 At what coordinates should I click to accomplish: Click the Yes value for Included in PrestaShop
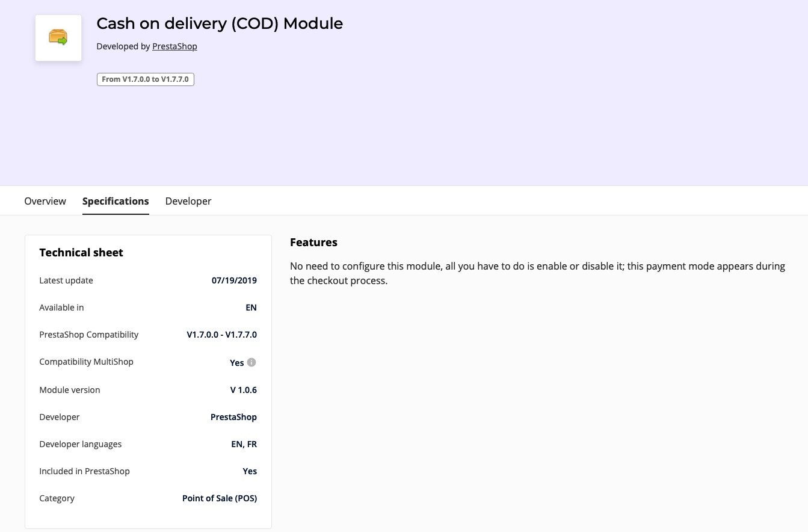coord(250,471)
